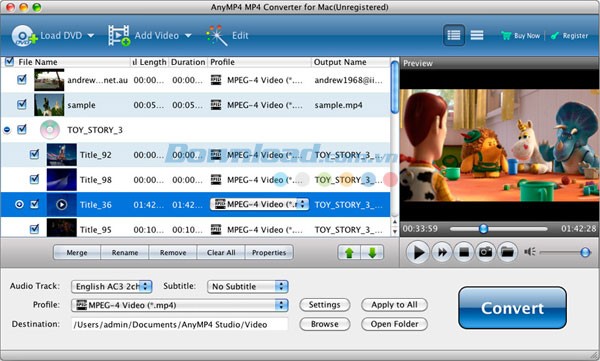The width and height of the screenshot is (600, 361).
Task: Move selected item up with green arrow
Action: pyautogui.click(x=349, y=253)
